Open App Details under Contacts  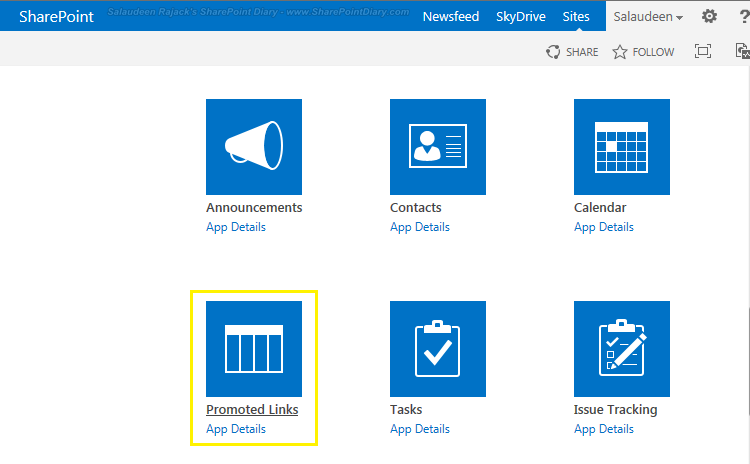pos(420,227)
